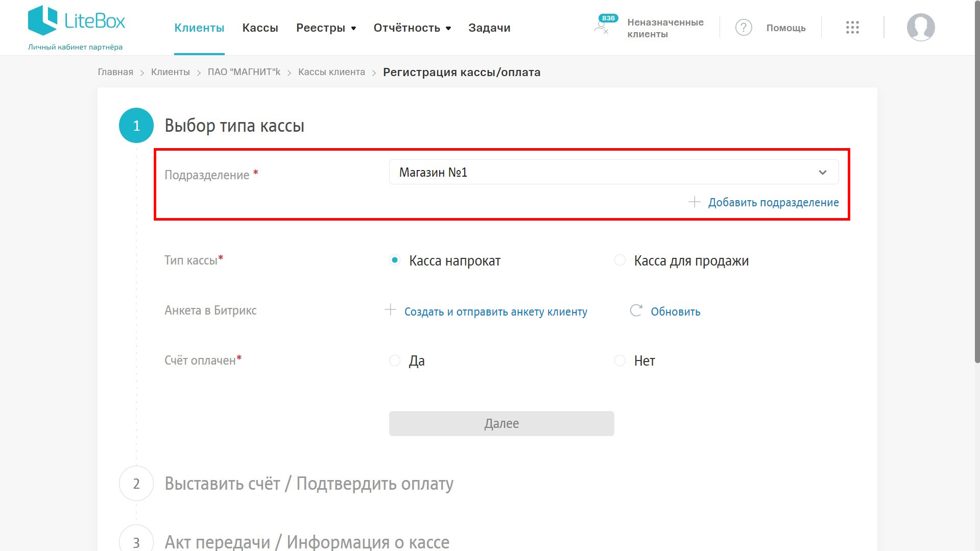
Task: Open the user profile avatar
Action: click(x=921, y=28)
